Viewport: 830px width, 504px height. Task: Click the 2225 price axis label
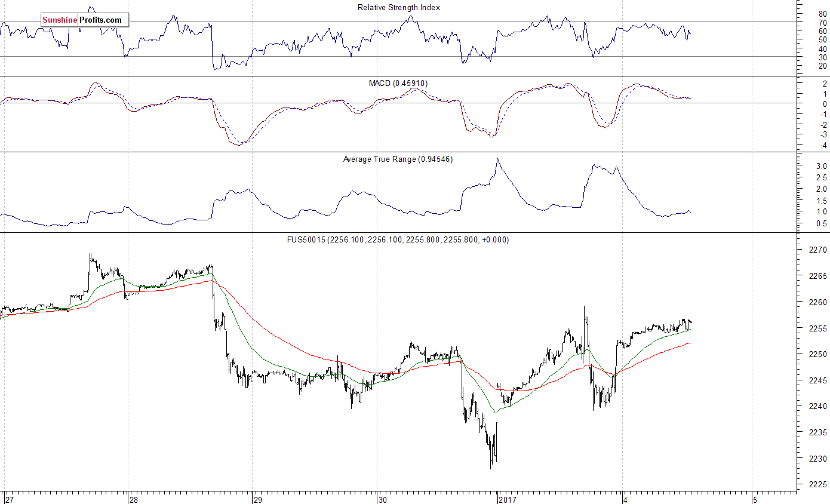(x=819, y=485)
